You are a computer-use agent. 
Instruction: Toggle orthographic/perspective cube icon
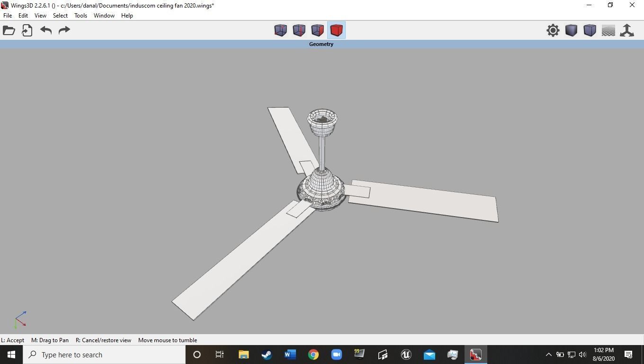pyautogui.click(x=590, y=30)
